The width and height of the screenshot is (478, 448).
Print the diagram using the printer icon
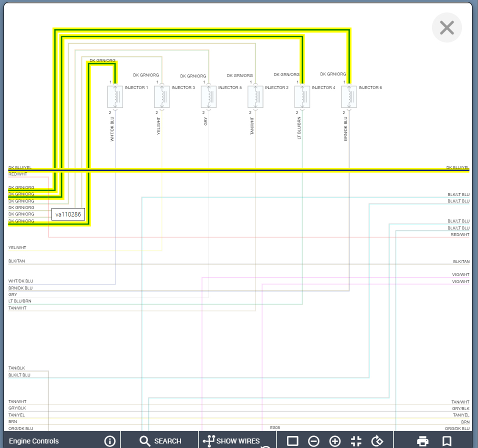point(422,441)
